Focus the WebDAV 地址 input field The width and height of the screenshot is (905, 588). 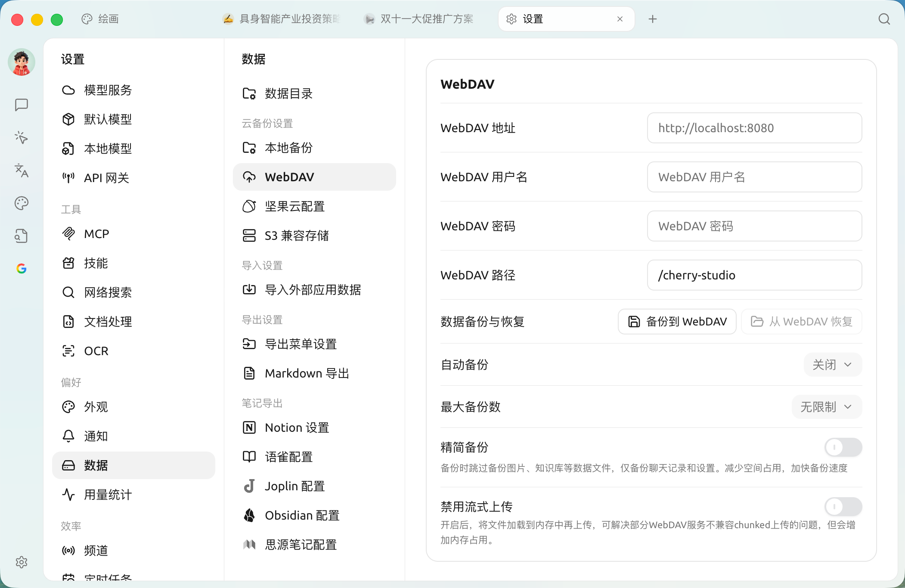[x=754, y=128]
